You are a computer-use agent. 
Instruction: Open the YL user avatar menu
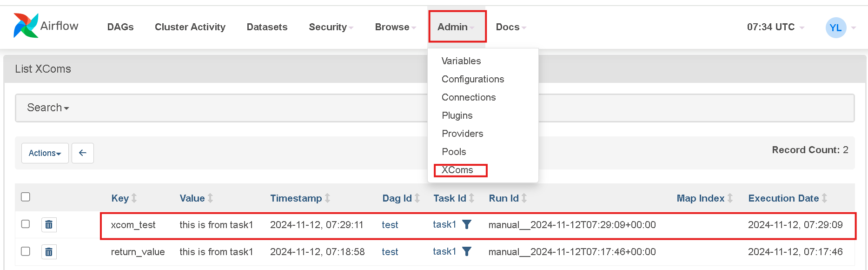835,27
